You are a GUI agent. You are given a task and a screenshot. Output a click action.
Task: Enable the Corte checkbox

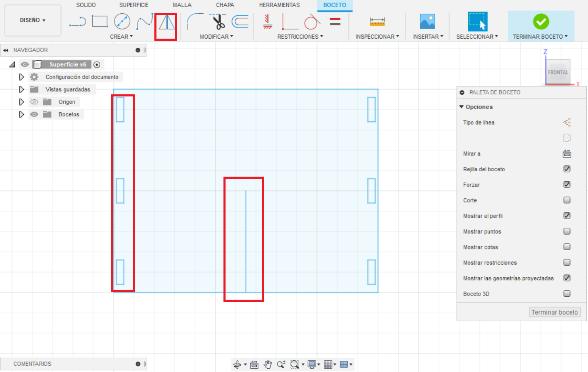click(567, 200)
